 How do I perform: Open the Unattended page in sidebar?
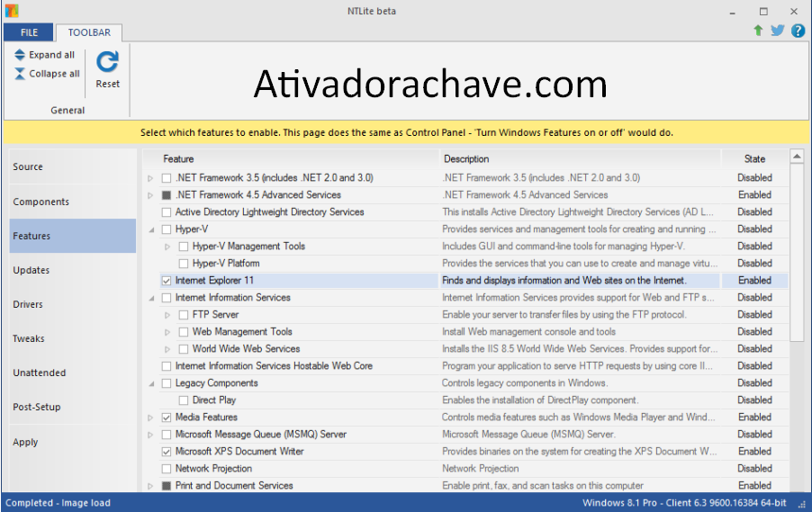pyautogui.click(x=39, y=373)
